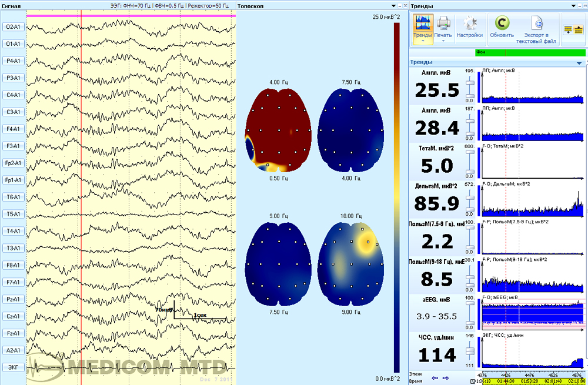
Task: Minimize the Тренды panel
Action: tap(579, 6)
